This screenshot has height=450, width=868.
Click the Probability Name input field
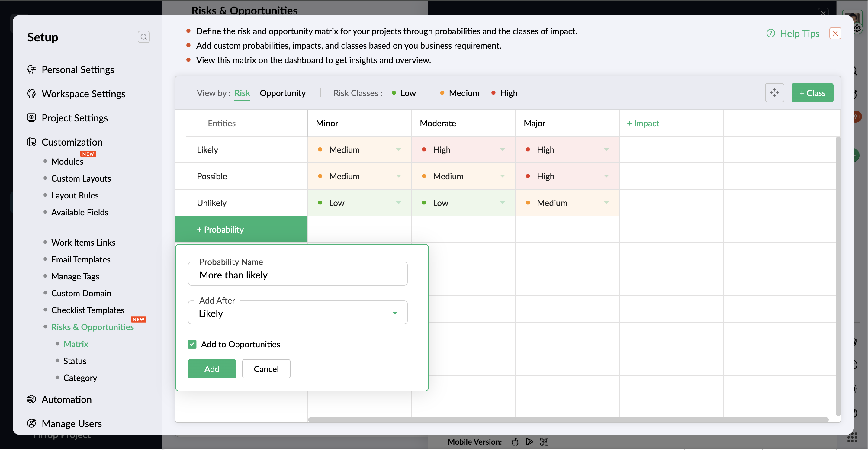tap(297, 275)
